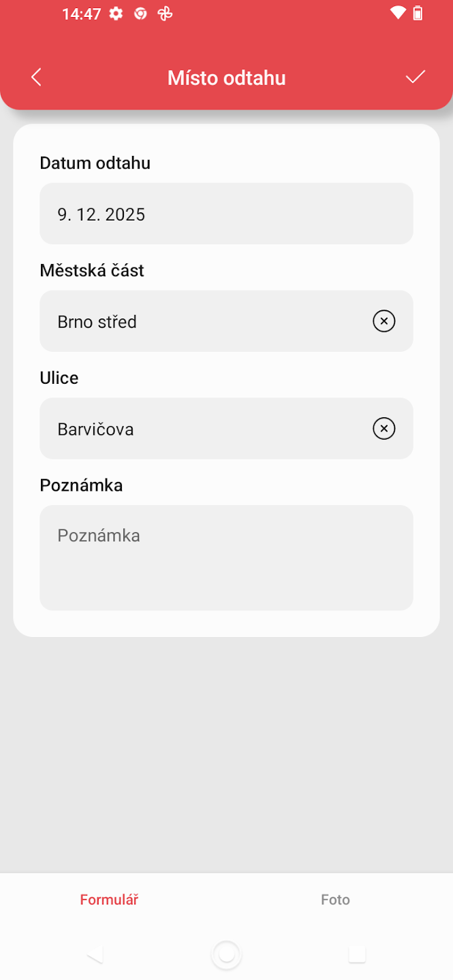This screenshot has width=453, height=980.
Task: Open the Ulice selector showing Barvičova
Action: [x=204, y=429]
